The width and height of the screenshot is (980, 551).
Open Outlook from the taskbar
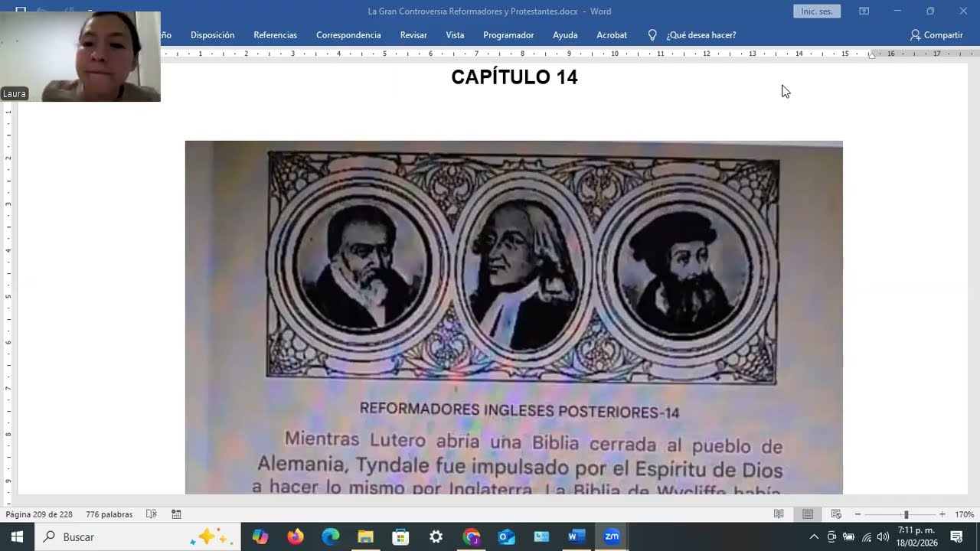click(x=506, y=536)
